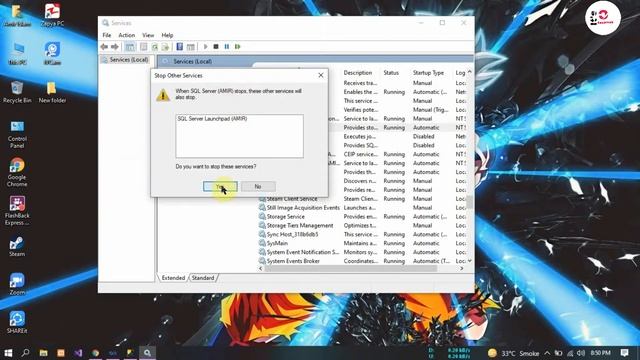The width and height of the screenshot is (640, 360).
Task: Click the left scroll arrow of services list
Action: 261,269
